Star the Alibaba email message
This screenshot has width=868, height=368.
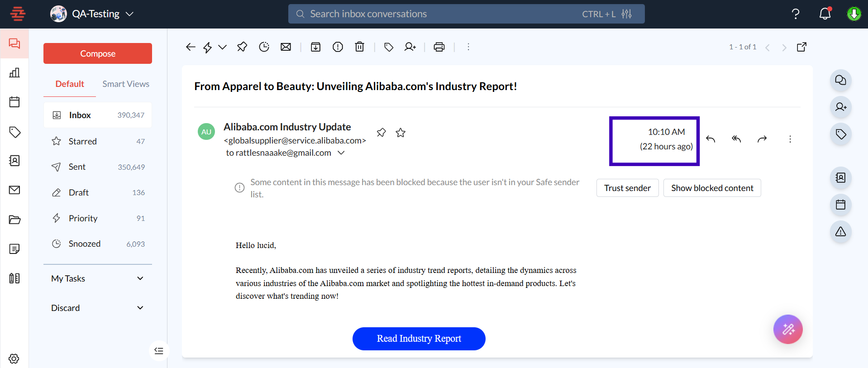[401, 133]
